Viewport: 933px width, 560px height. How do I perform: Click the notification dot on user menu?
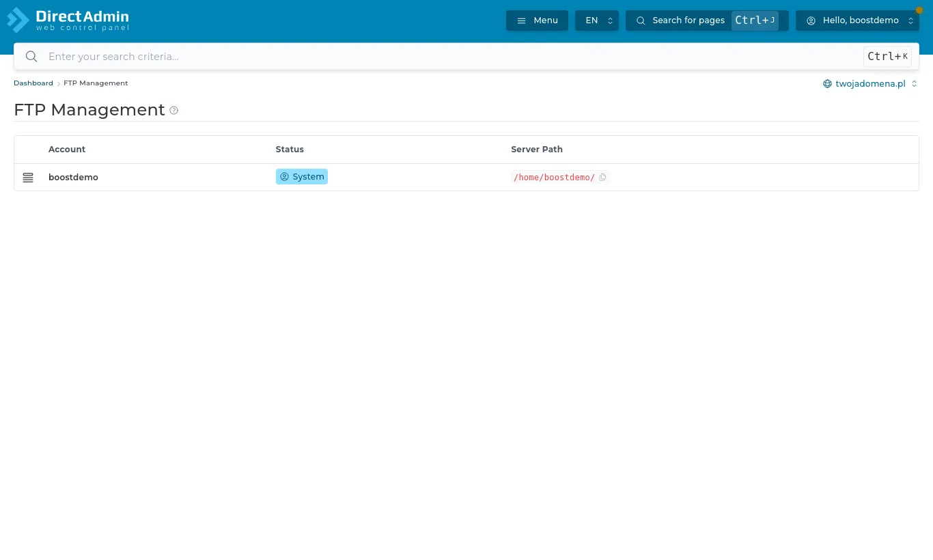tap(919, 10)
